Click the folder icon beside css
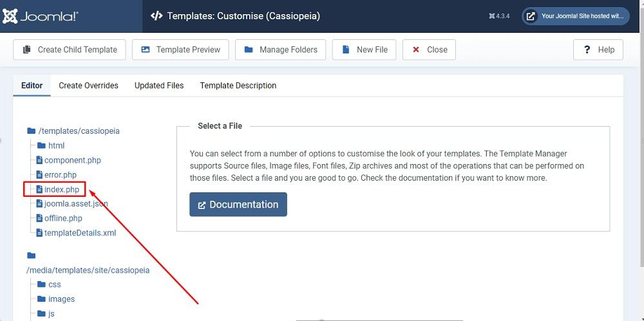644x321 pixels. pyautogui.click(x=41, y=284)
